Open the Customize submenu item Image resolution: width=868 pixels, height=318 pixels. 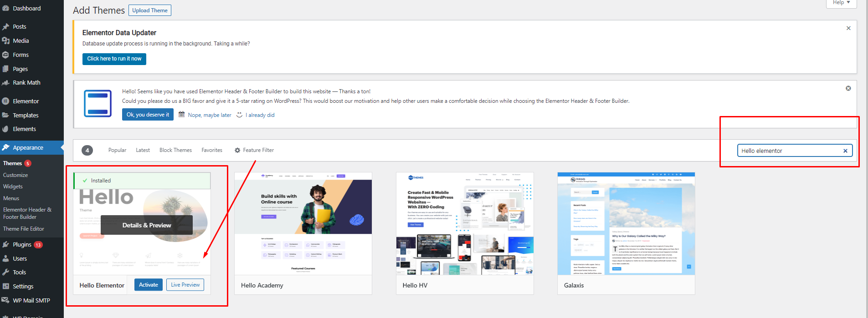coord(15,175)
